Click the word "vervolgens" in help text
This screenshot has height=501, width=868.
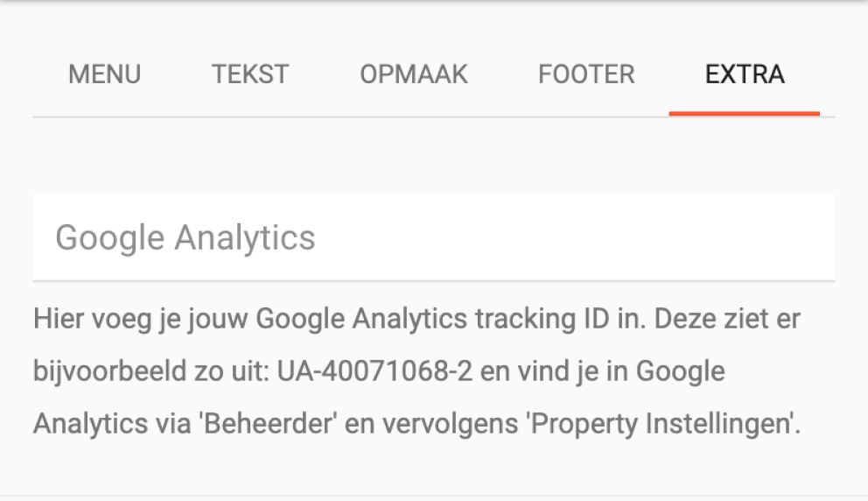click(451, 423)
